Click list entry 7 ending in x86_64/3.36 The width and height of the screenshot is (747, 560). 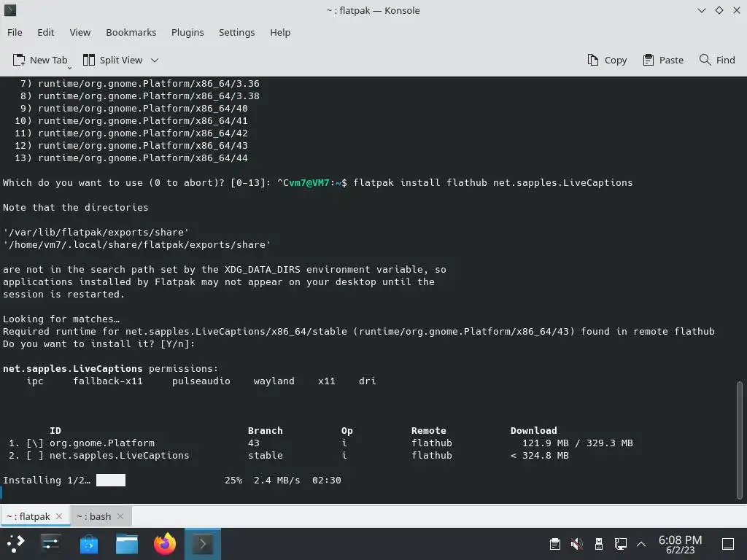click(x=139, y=84)
